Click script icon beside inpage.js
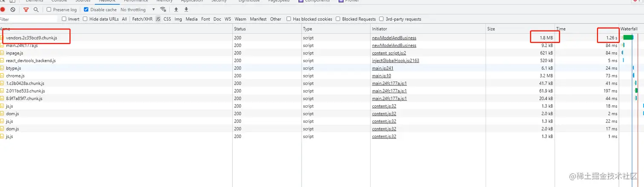 tap(2, 53)
